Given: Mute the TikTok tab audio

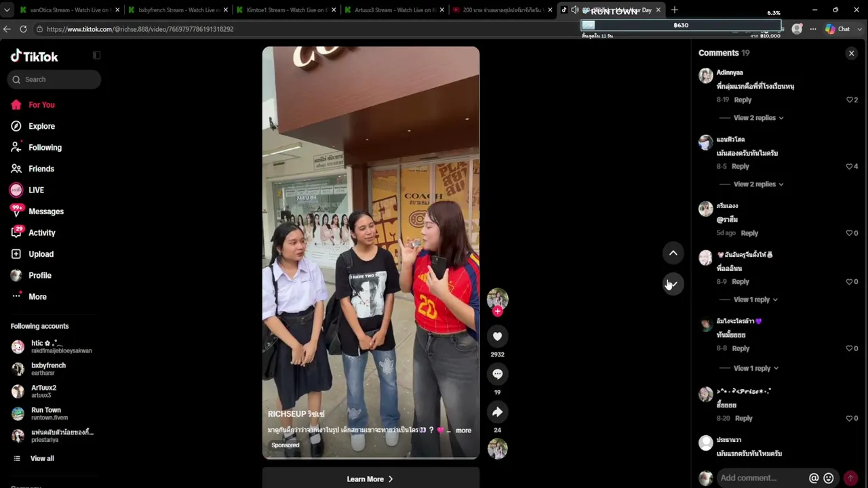Looking at the screenshot, I should (x=574, y=10).
